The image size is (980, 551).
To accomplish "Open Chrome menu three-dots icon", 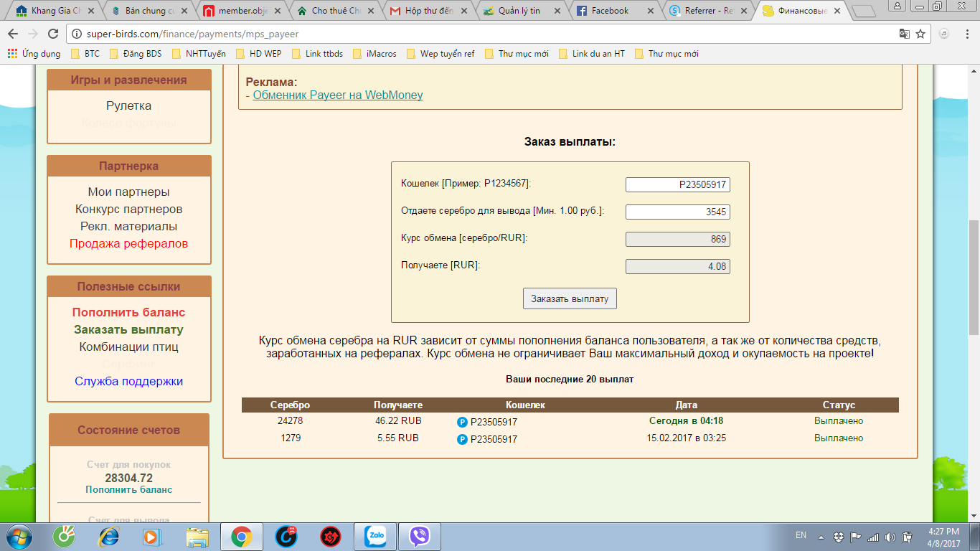I will click(967, 34).
